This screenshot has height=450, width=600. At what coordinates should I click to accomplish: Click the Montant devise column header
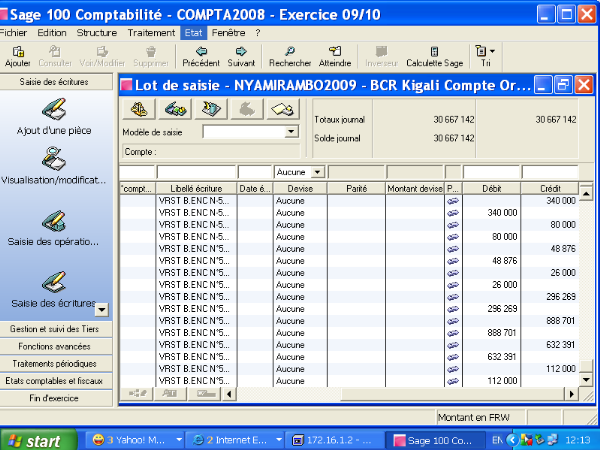[415, 188]
